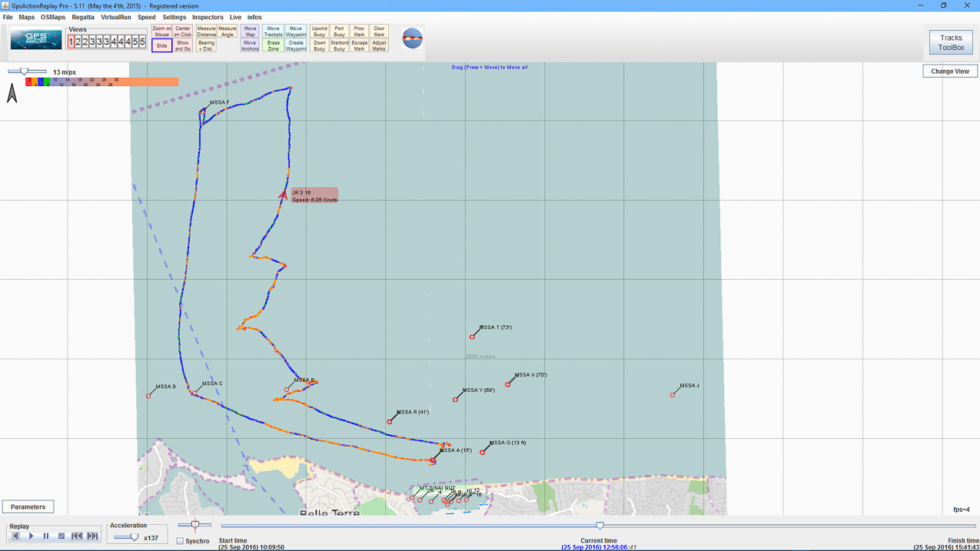Enable Center on Click mode
This screenshot has height=551, width=980.
(x=182, y=32)
